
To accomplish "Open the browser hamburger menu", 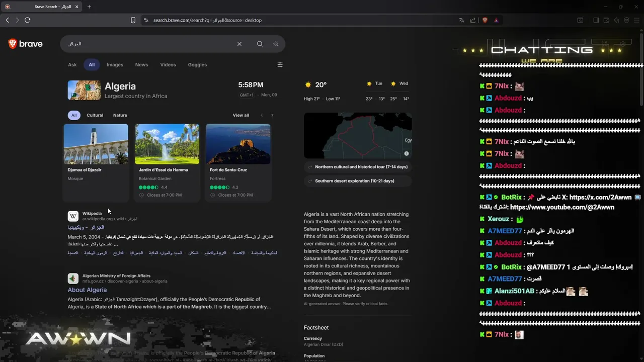I will click(636, 20).
